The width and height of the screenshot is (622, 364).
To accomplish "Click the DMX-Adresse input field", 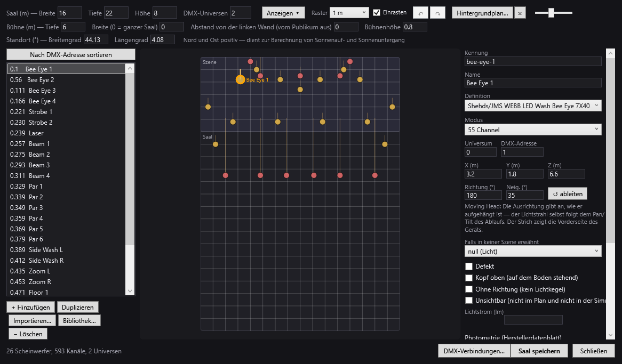I will [x=522, y=152].
